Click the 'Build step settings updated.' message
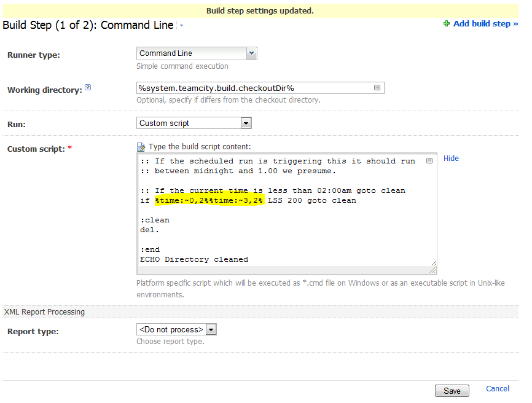This screenshot has height=403, width=532. [x=260, y=11]
